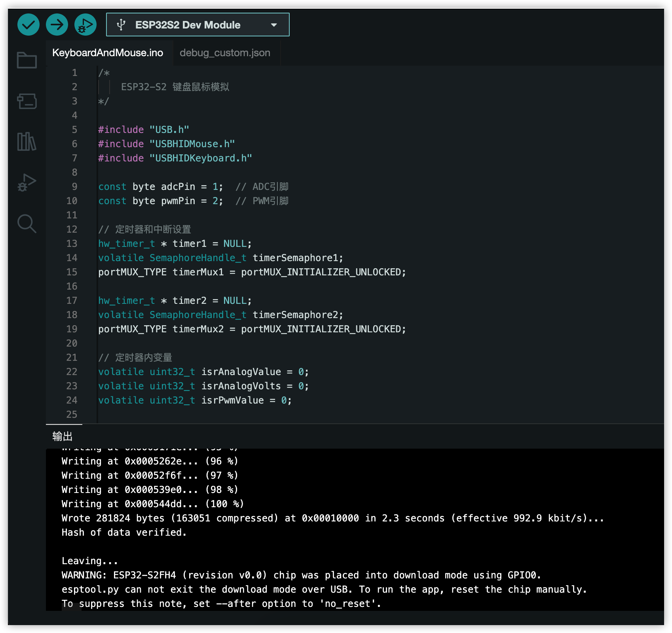
Task: Place cursor on the USBHIDKeyboard.h include line
Action: [x=175, y=158]
